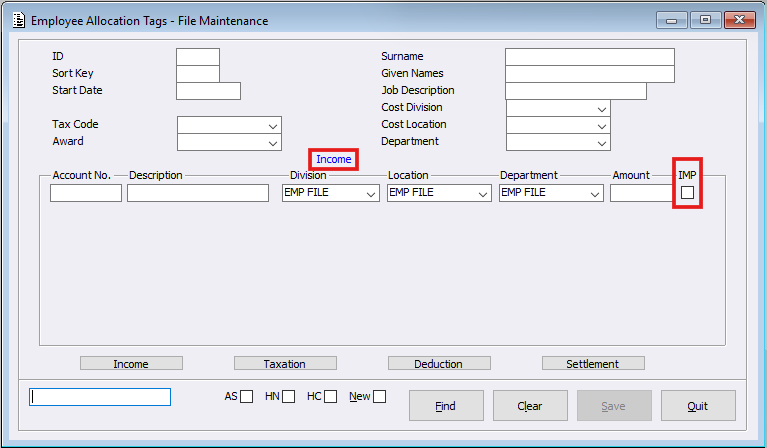Open the Settlement tab

(x=592, y=364)
